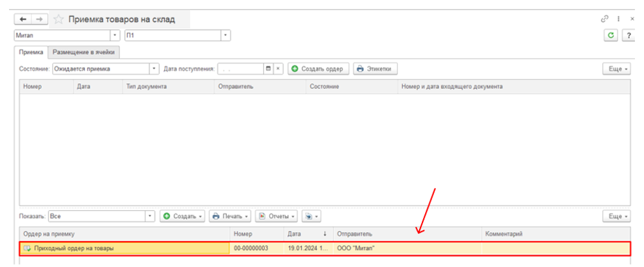Click the Комментарий column header
The width and height of the screenshot is (644, 267).
pos(556,233)
